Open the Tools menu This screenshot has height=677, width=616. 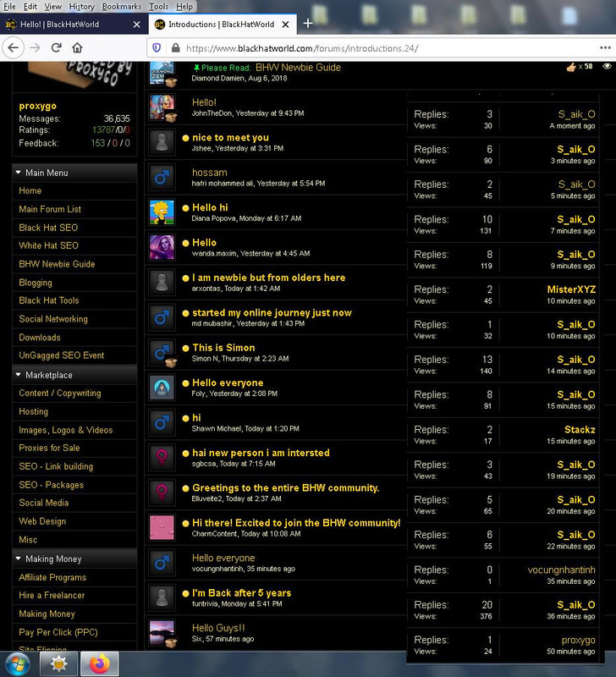[x=158, y=7]
